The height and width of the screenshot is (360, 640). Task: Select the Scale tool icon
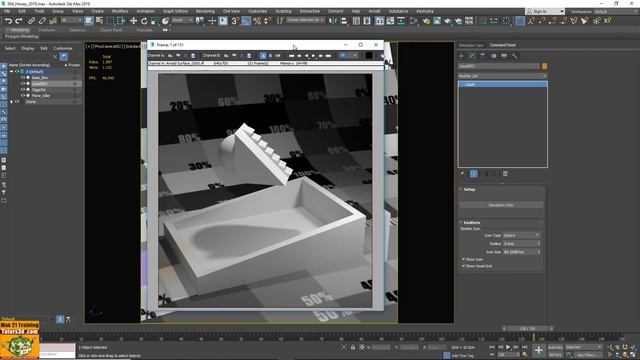[154, 20]
